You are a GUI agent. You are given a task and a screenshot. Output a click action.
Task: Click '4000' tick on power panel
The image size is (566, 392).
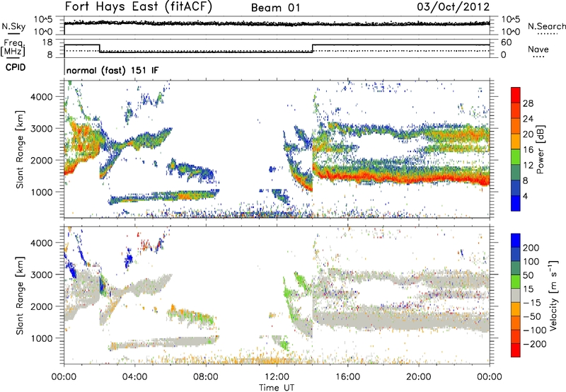tap(41, 97)
